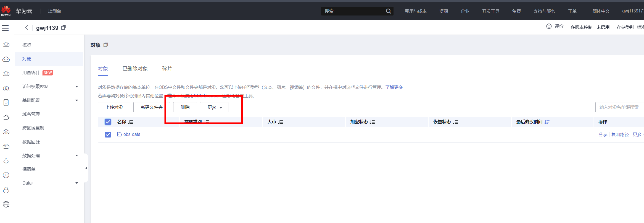Copy bucket name icon next to gwj1139
Image resolution: width=644 pixels, height=223 pixels.
click(x=64, y=27)
